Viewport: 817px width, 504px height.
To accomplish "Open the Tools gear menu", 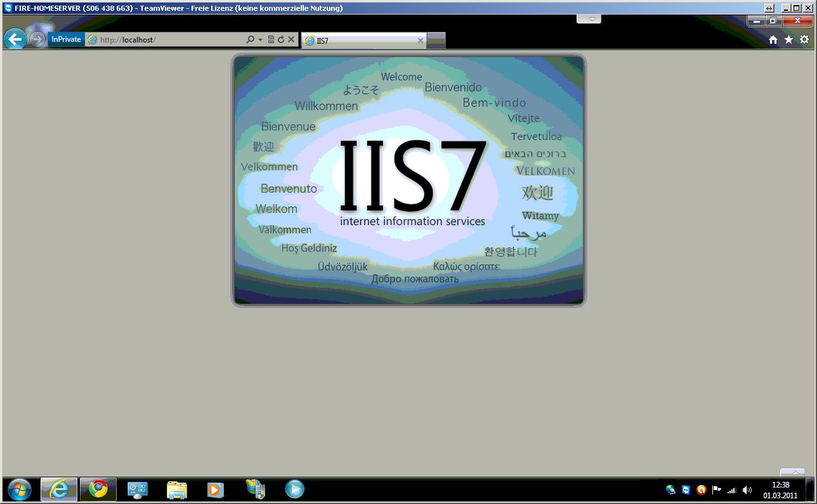I will [x=804, y=39].
